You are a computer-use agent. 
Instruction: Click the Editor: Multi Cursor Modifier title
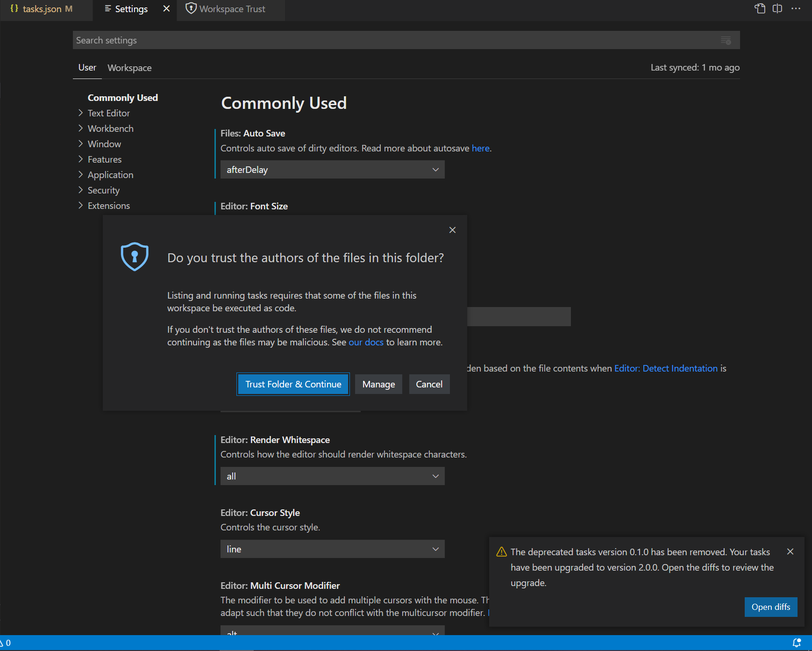pyautogui.click(x=280, y=586)
